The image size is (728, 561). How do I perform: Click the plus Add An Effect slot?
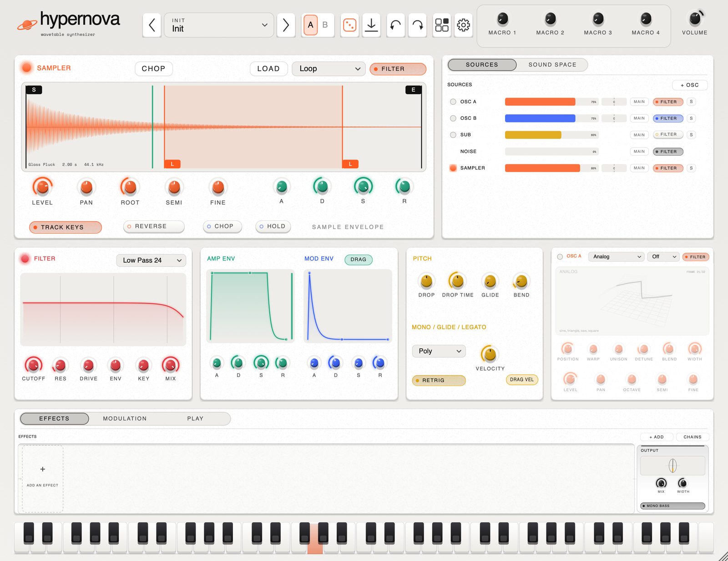pyautogui.click(x=43, y=479)
